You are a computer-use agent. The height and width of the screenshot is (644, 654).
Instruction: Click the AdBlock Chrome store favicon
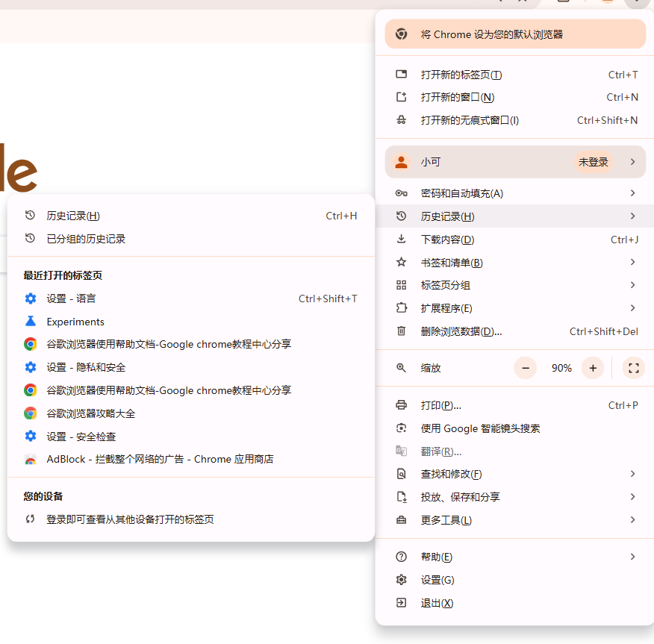click(x=30, y=459)
